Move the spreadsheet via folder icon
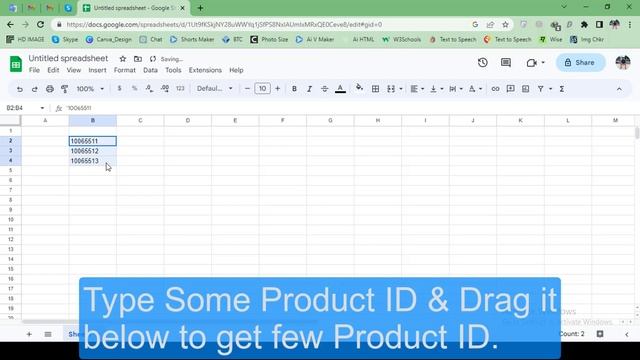This screenshot has height=360, width=640. (138, 59)
